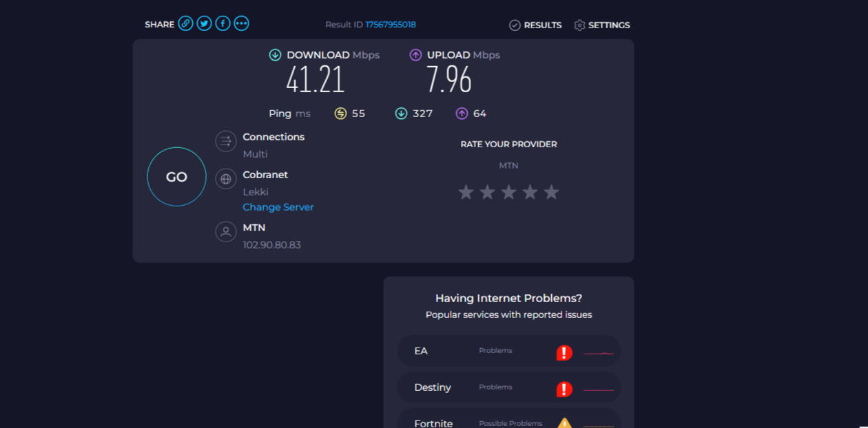
Task: Click the globe server icon
Action: 226,179
